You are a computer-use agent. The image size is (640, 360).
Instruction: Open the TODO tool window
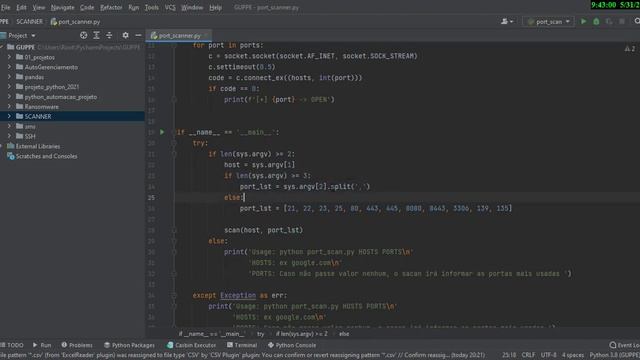[12, 345]
